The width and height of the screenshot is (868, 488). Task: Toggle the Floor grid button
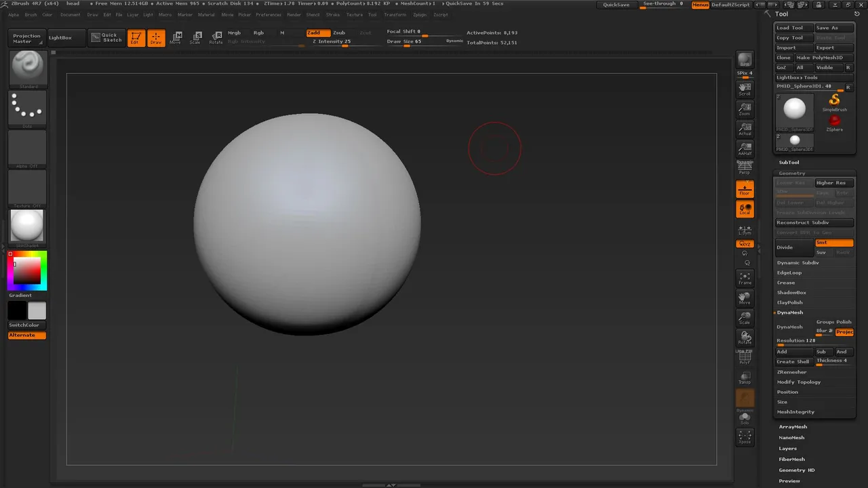pos(745,189)
